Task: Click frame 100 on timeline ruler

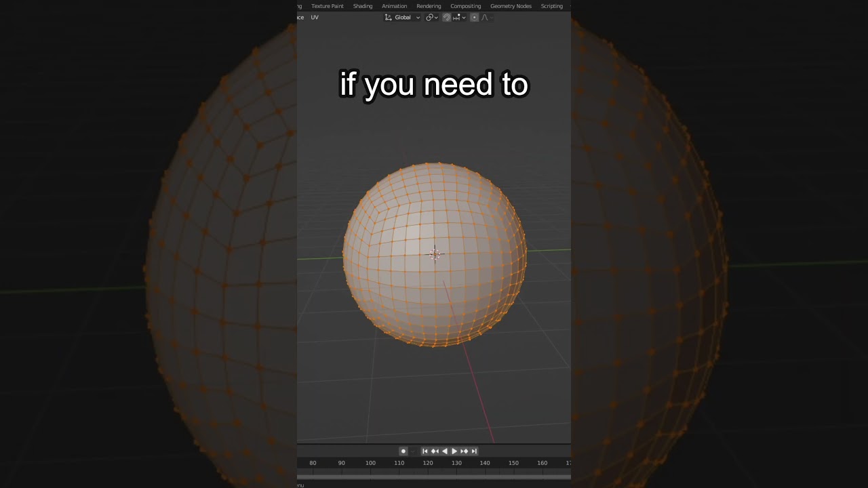Action: click(x=370, y=463)
